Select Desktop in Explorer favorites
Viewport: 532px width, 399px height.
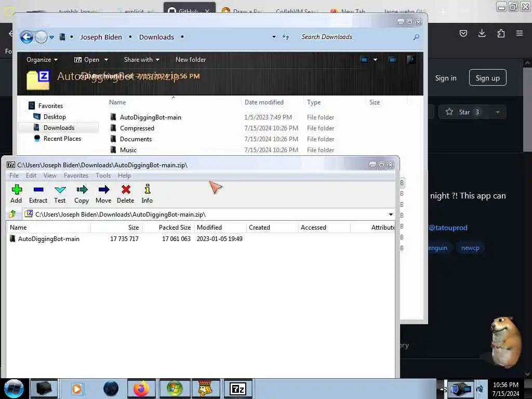pyautogui.click(x=55, y=117)
